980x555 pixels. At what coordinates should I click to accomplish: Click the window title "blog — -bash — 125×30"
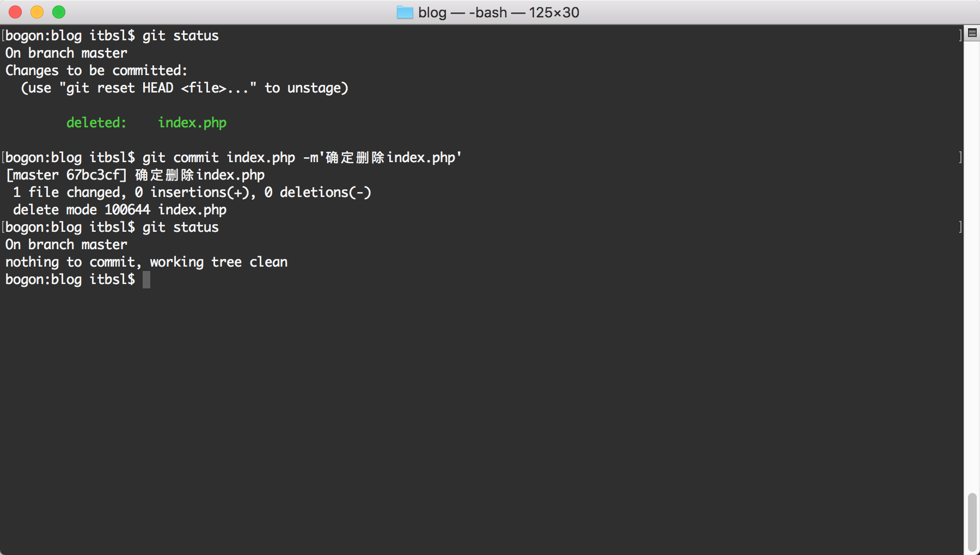click(x=498, y=12)
